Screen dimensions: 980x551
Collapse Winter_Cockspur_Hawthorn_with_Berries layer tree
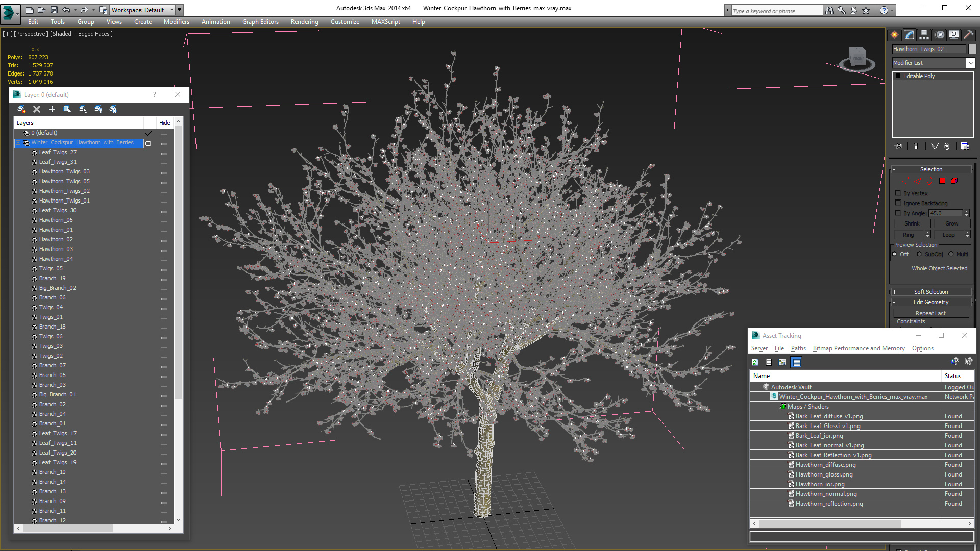18,143
